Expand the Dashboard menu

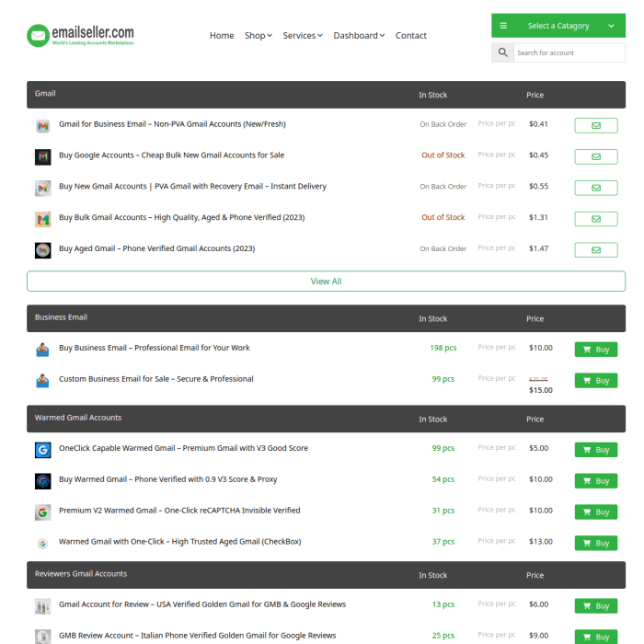coord(359,36)
